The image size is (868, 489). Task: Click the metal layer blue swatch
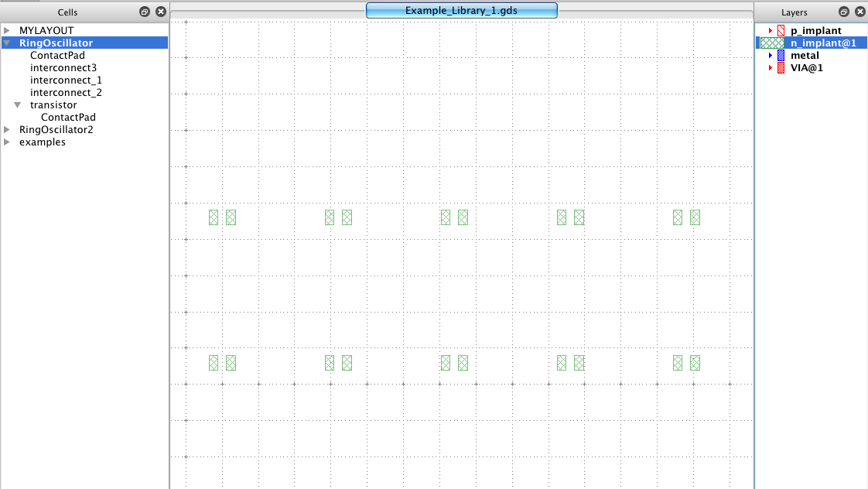781,56
